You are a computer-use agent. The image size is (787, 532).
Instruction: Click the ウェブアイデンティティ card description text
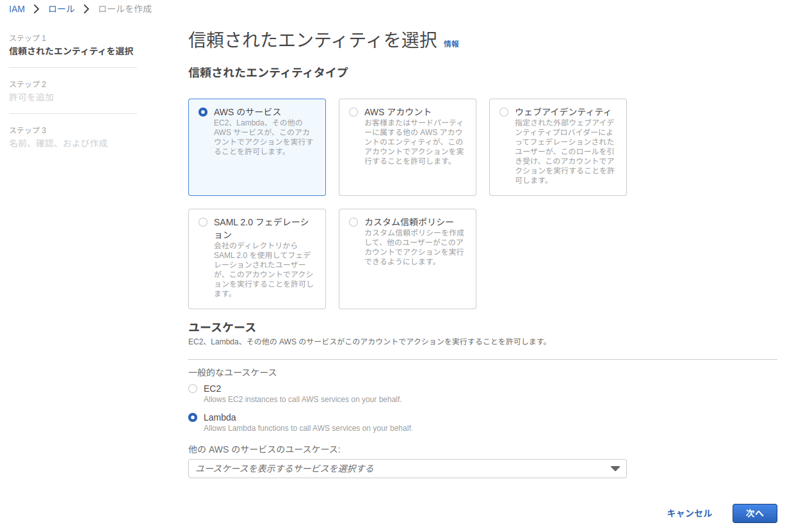click(x=565, y=151)
